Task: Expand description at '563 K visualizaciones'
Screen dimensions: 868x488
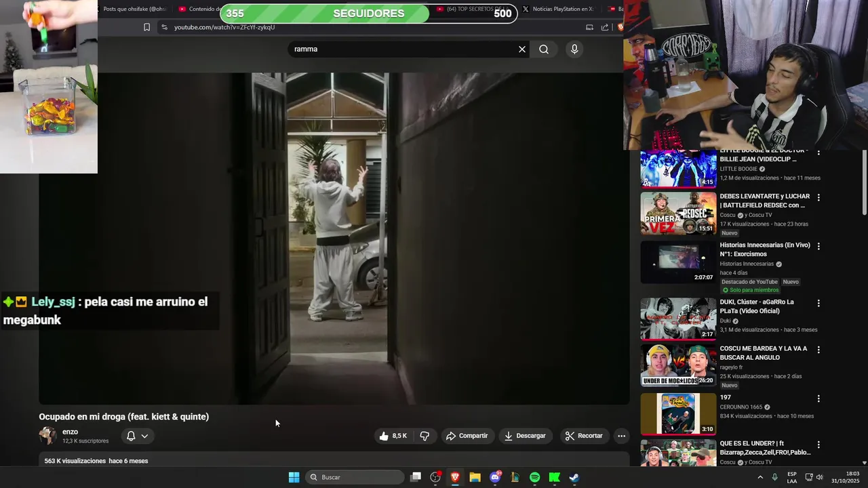Action: [x=96, y=461]
